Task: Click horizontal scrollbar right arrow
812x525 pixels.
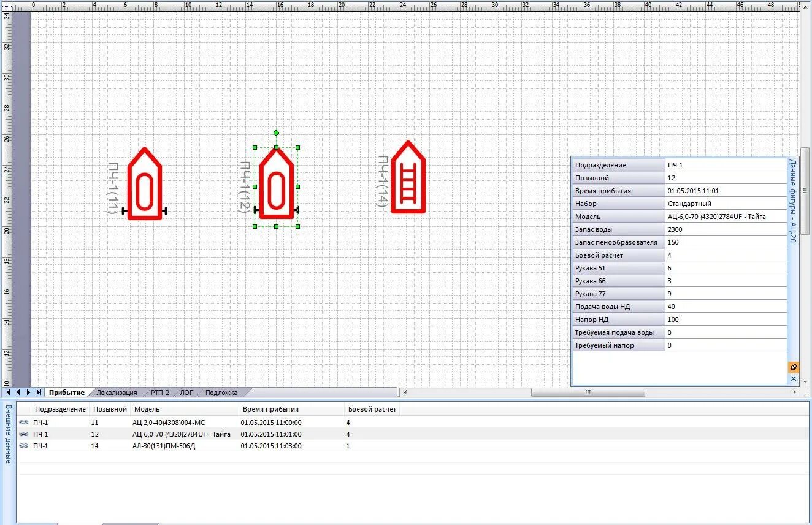Action: coord(795,392)
